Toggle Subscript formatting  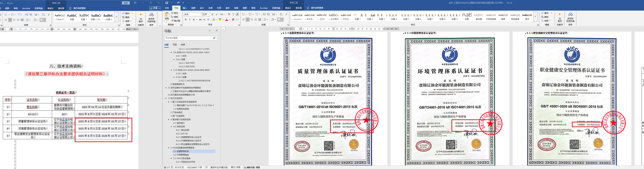204,20
